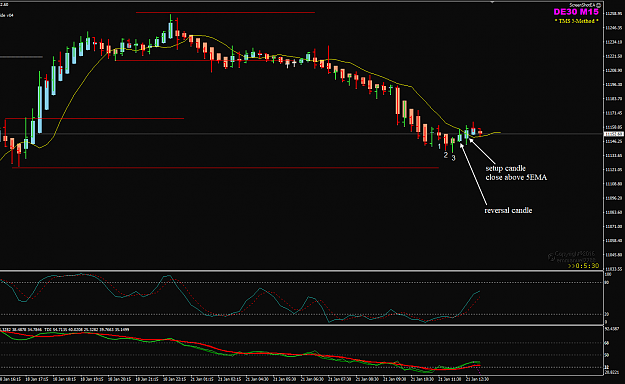Screen dimensions: 625x384
Task: Select the lowest red horizontal support line
Action: tap(225, 167)
